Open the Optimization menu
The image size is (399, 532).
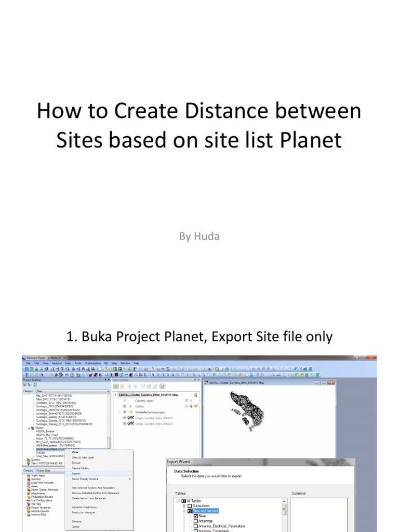pos(93,363)
